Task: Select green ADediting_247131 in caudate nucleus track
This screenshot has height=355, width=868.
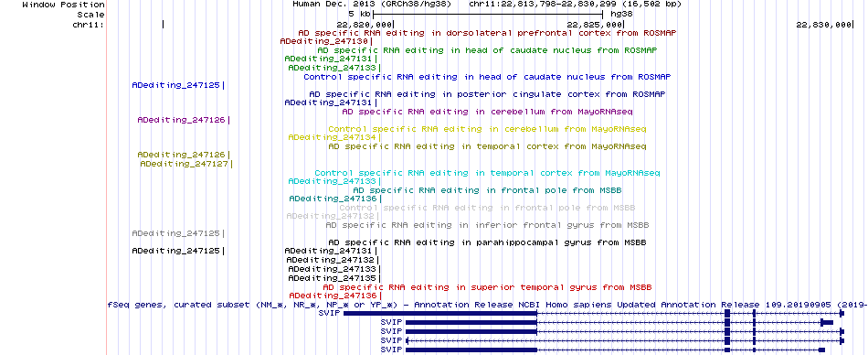Action: [x=331, y=59]
